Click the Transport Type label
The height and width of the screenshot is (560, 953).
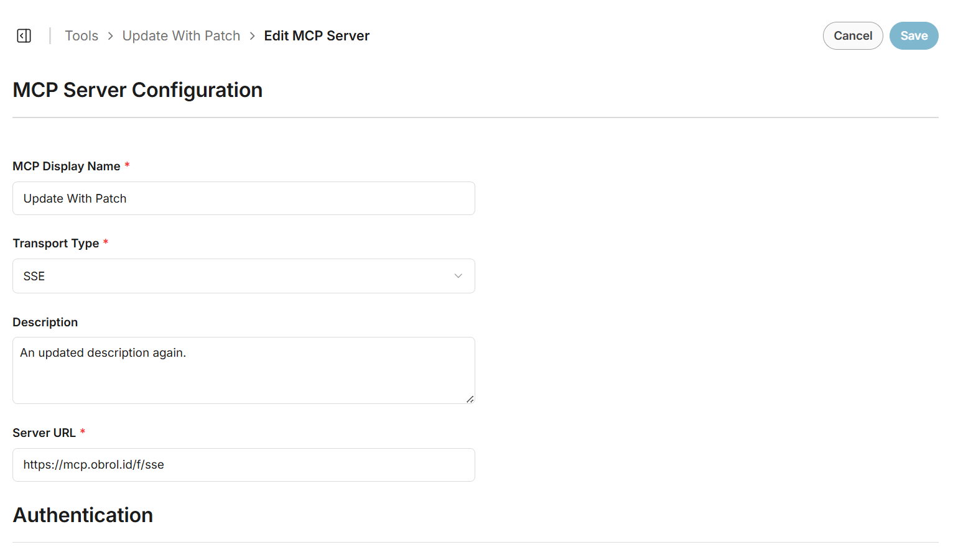56,244
